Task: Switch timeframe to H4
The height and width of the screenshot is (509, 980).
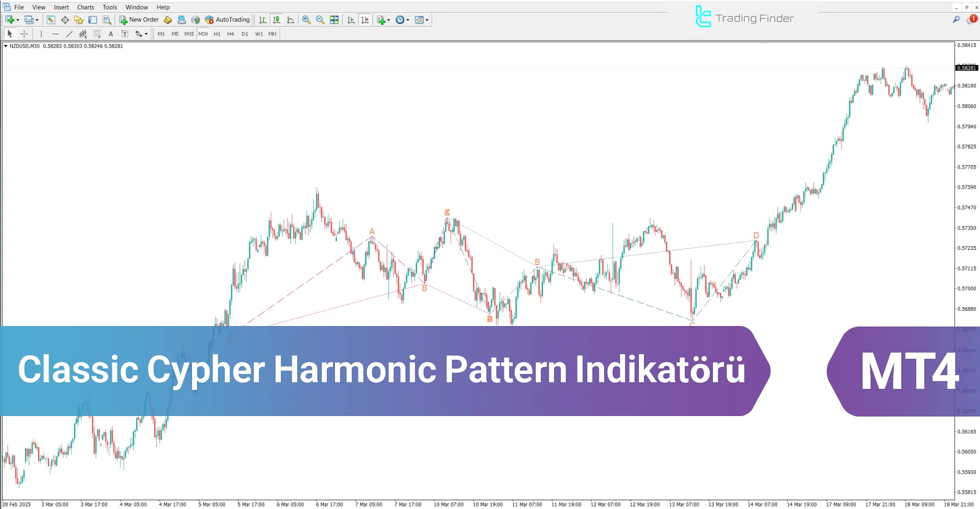Action: click(230, 34)
